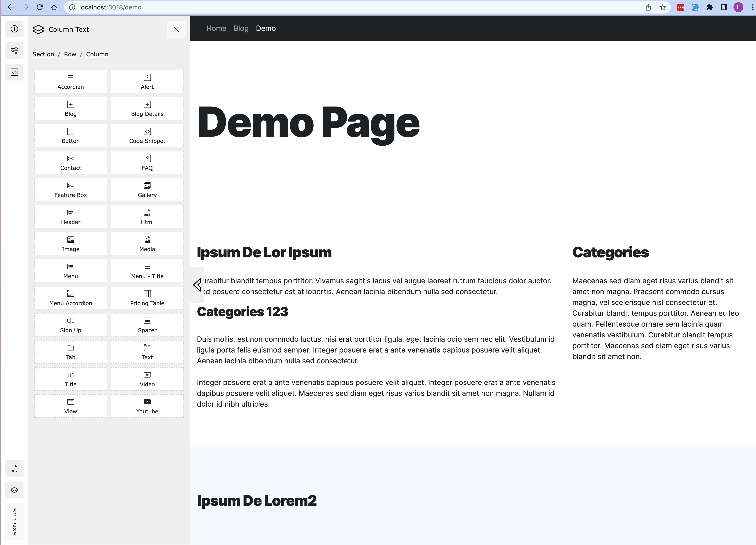Screen dimensions: 756x545
Task: Add the Youtube component
Action: [147, 406]
